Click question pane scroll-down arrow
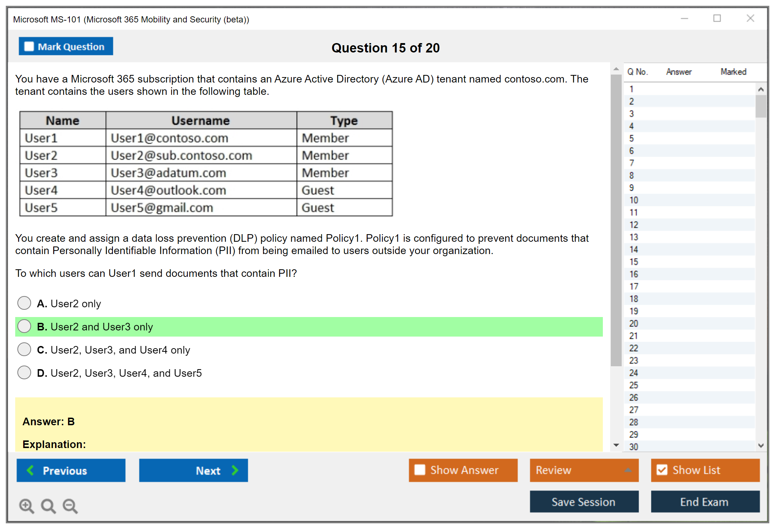 [x=616, y=445]
